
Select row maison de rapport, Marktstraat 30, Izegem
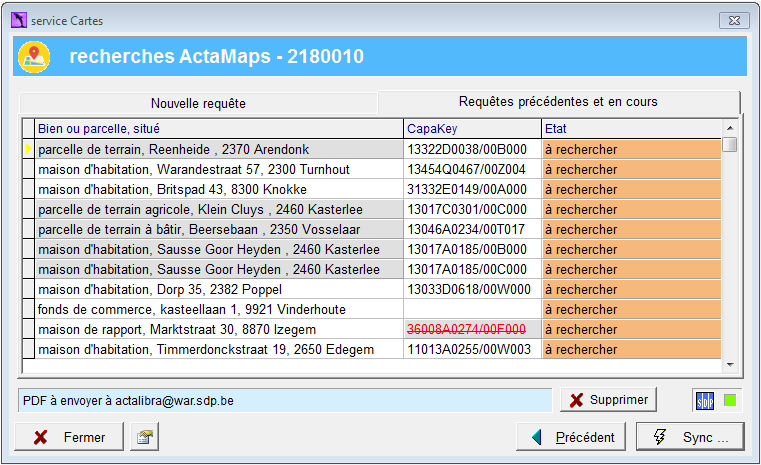tap(219, 329)
